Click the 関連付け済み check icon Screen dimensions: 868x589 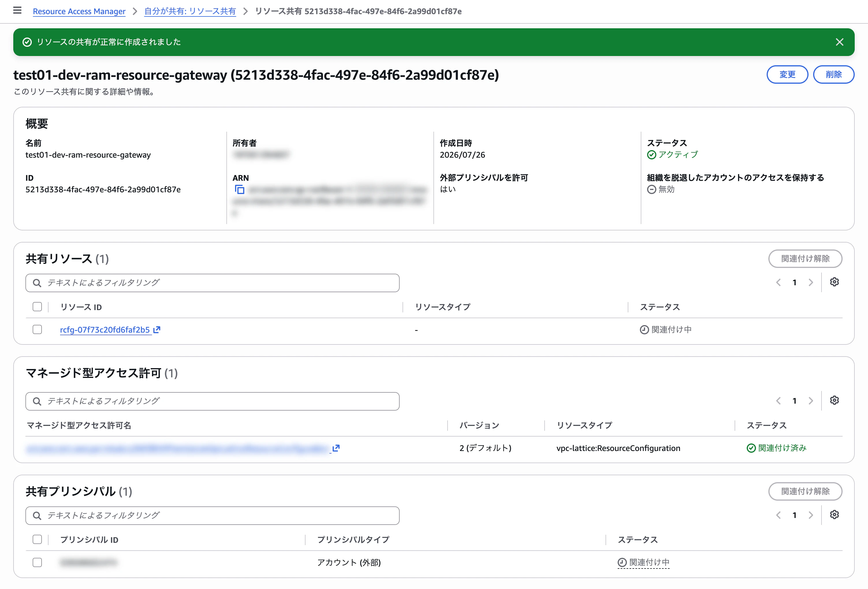point(751,448)
